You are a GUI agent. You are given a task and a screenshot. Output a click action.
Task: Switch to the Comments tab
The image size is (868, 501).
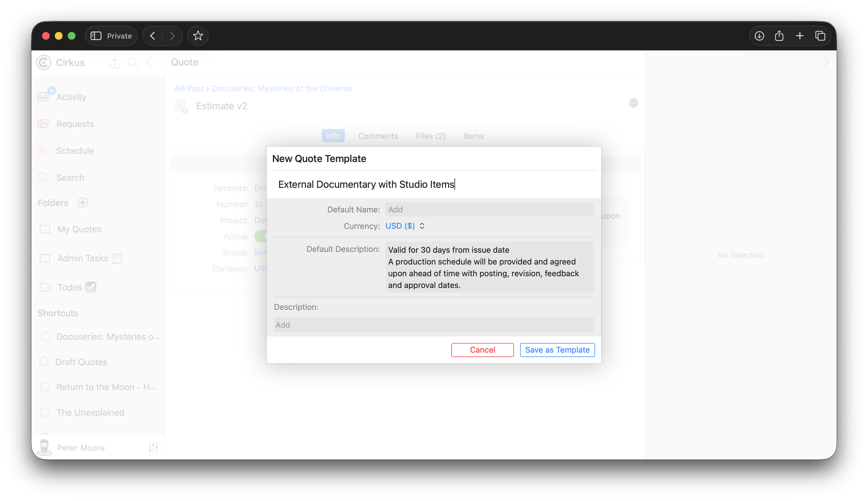click(378, 136)
